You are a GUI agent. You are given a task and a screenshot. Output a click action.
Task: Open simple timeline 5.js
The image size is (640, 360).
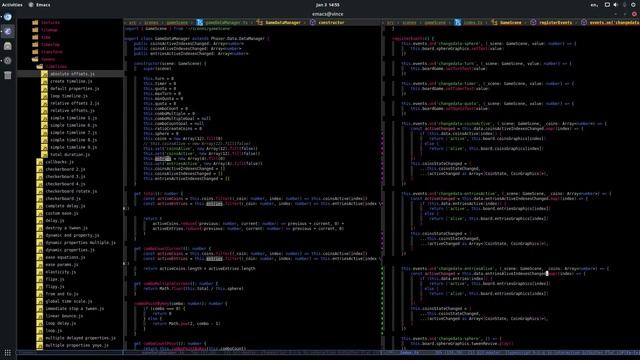pyautogui.click(x=73, y=118)
